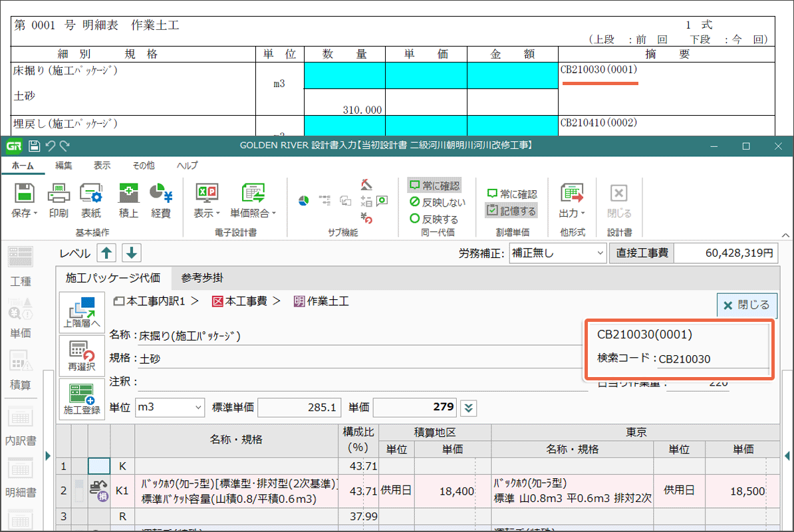
Task: Switch to 施工パッケージ代価 tab
Action: coord(113,278)
